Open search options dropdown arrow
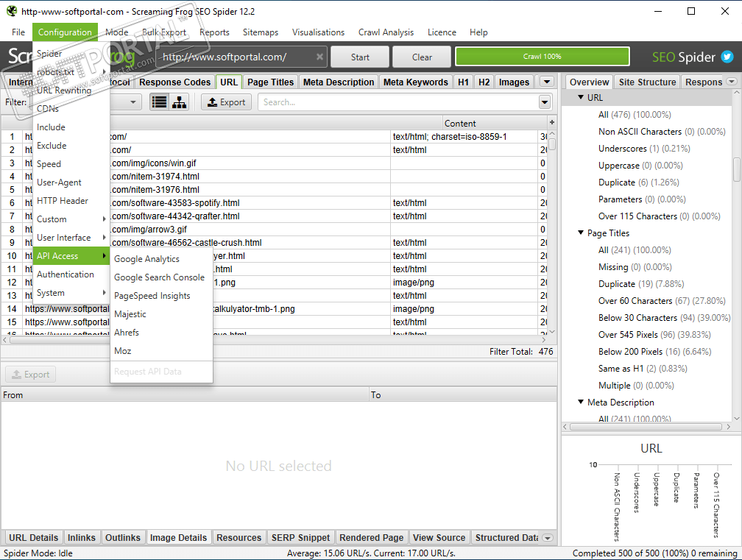742x560 pixels. click(x=545, y=102)
